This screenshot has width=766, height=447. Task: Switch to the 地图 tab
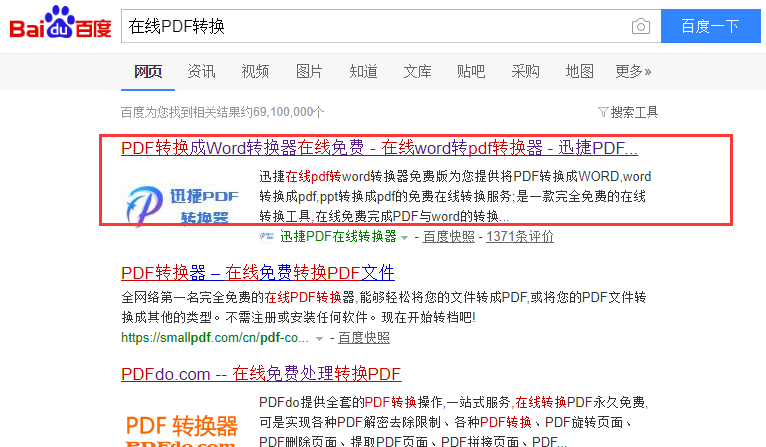pyautogui.click(x=579, y=71)
